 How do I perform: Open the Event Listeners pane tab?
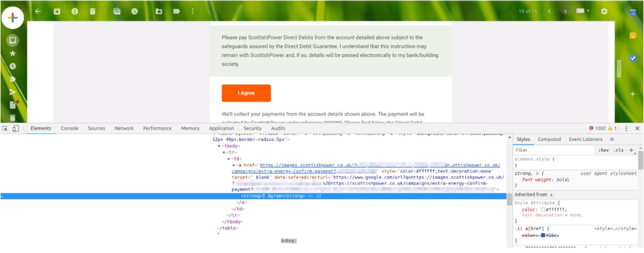585,139
